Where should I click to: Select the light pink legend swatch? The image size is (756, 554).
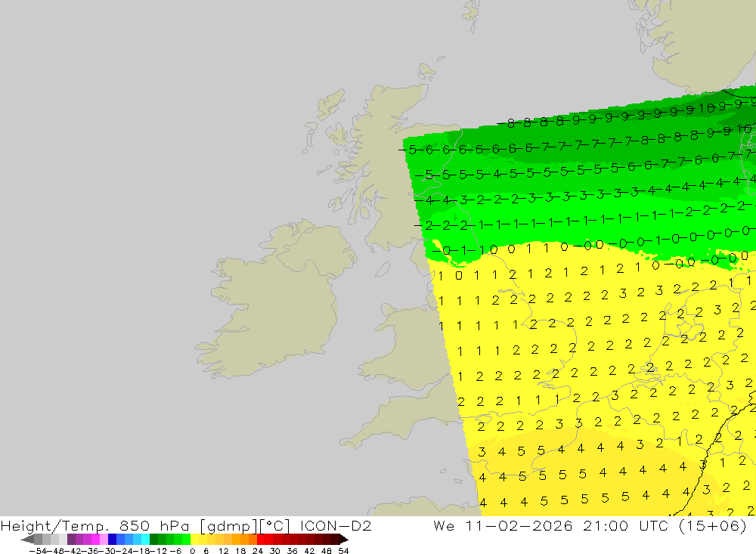[104, 539]
